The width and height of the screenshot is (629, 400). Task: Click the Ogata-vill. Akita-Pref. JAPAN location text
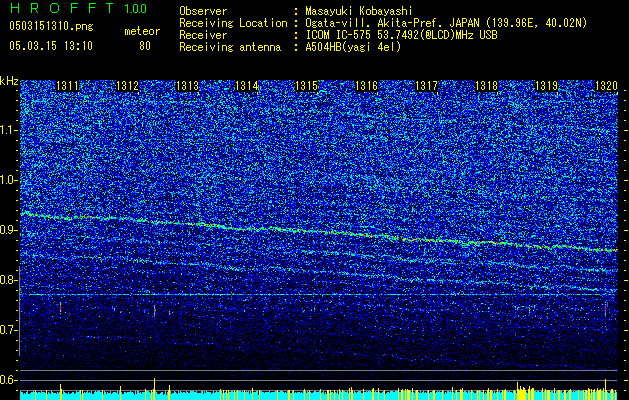[446, 23]
